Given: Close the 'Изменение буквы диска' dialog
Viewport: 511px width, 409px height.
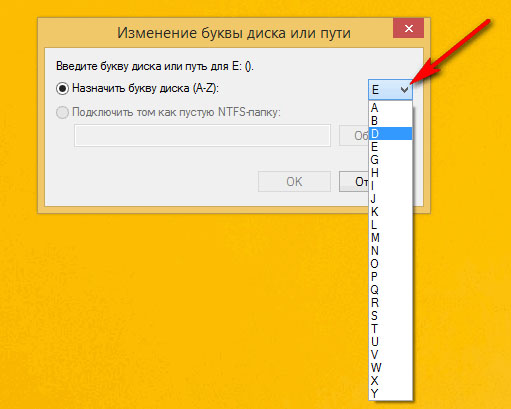Looking at the screenshot, I should click(408, 28).
